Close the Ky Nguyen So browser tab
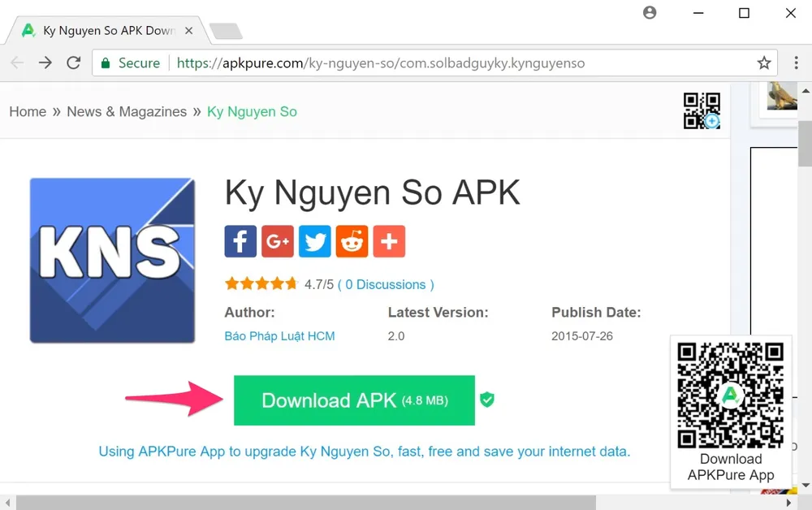 pyautogui.click(x=189, y=31)
